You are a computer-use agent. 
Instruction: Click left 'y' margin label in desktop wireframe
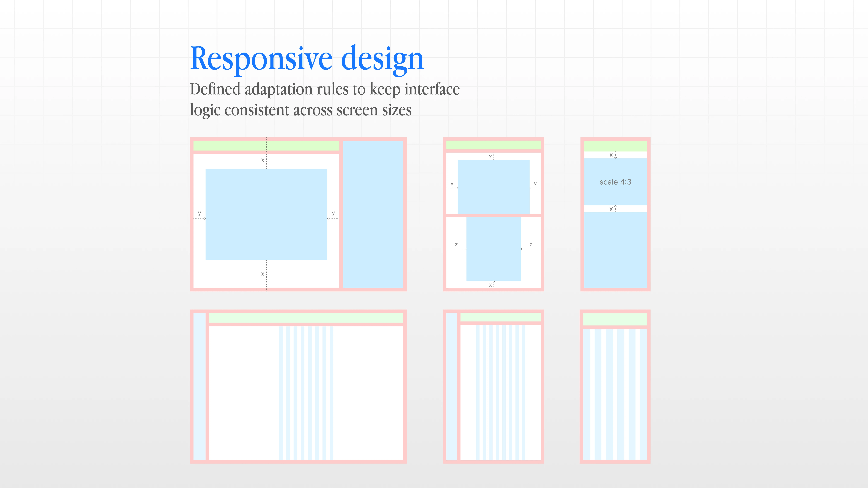click(200, 213)
